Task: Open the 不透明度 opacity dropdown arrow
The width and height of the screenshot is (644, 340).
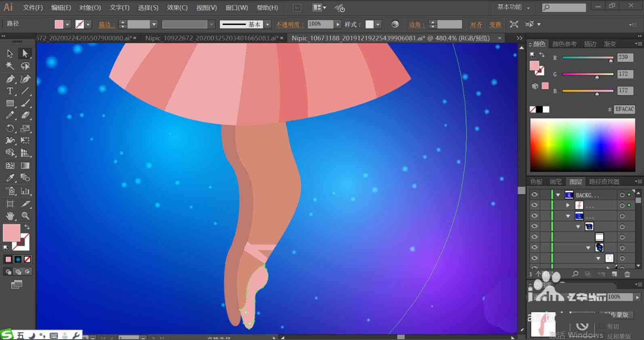Action: point(338,24)
